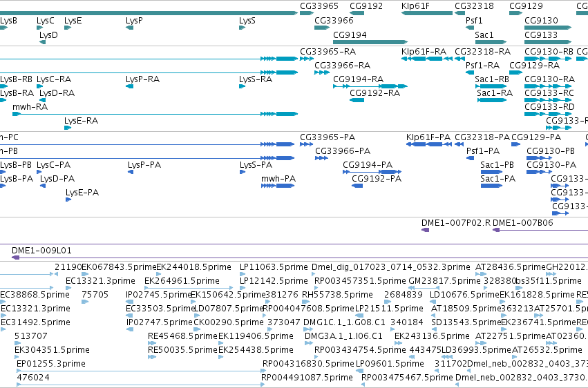This screenshot has width=588, height=388.
Task: Select the Psf1-PA protein label
Action: coord(482,151)
